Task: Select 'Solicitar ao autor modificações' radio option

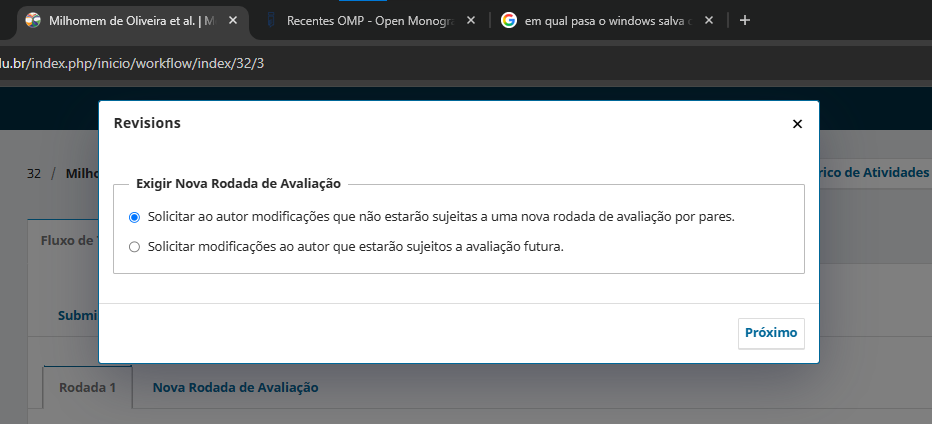Action: [134, 217]
